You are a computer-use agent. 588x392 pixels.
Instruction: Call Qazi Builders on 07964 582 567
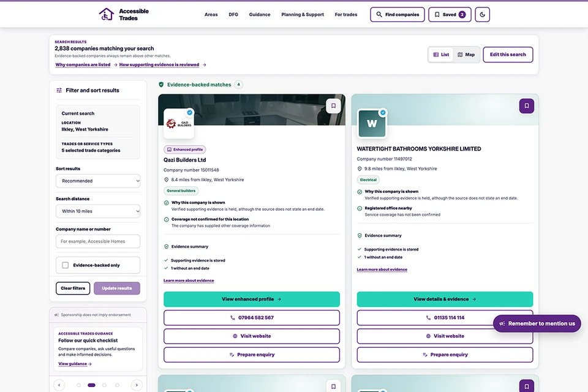[x=252, y=318]
